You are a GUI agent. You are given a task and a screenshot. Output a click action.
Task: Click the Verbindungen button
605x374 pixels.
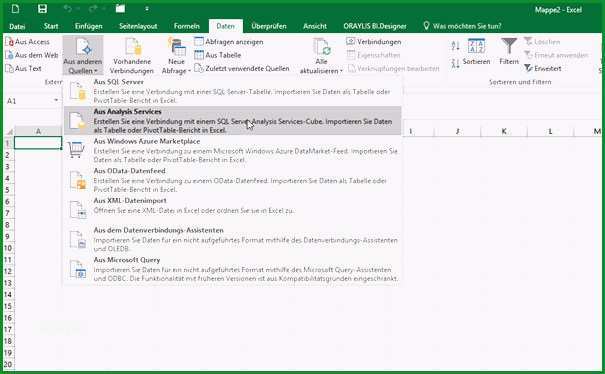(374, 42)
